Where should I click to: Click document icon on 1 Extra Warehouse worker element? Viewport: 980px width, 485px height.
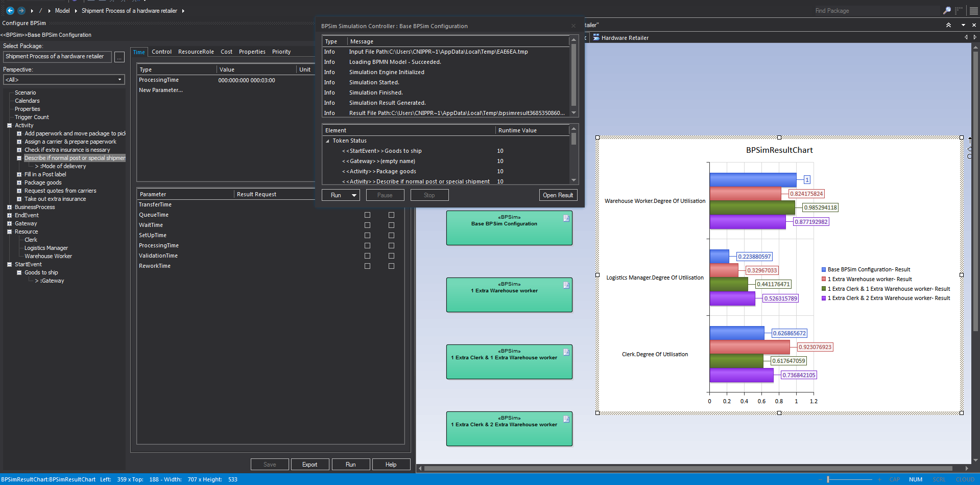tap(566, 285)
